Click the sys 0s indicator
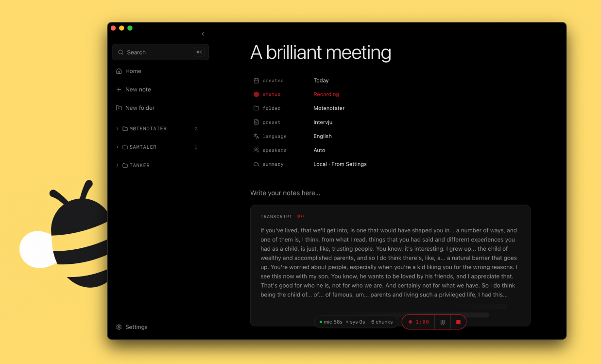 pos(355,322)
